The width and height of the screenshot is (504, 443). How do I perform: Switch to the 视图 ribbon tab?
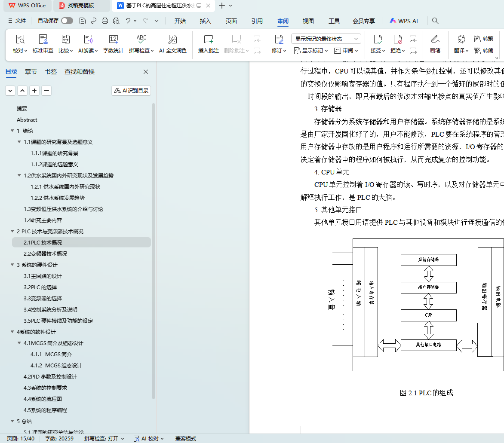(x=308, y=21)
